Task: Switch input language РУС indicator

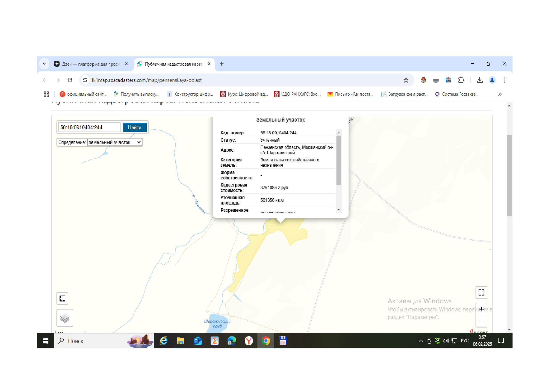Action: pyautogui.click(x=465, y=341)
